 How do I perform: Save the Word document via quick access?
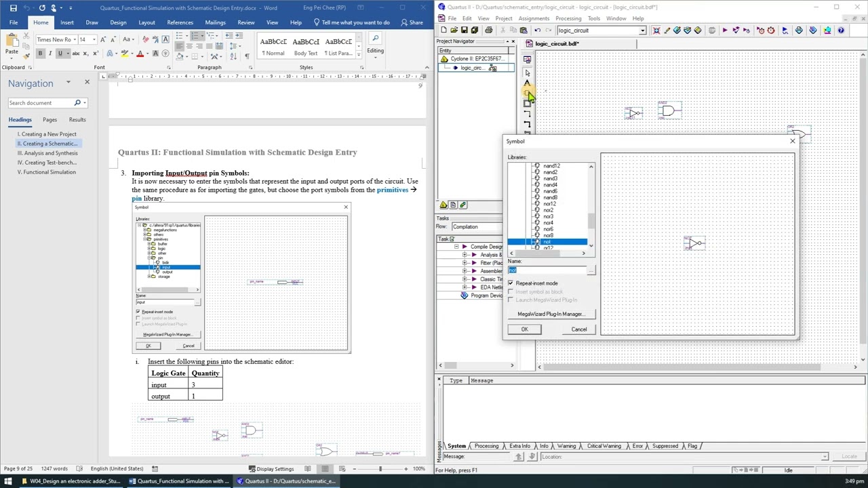point(13,8)
